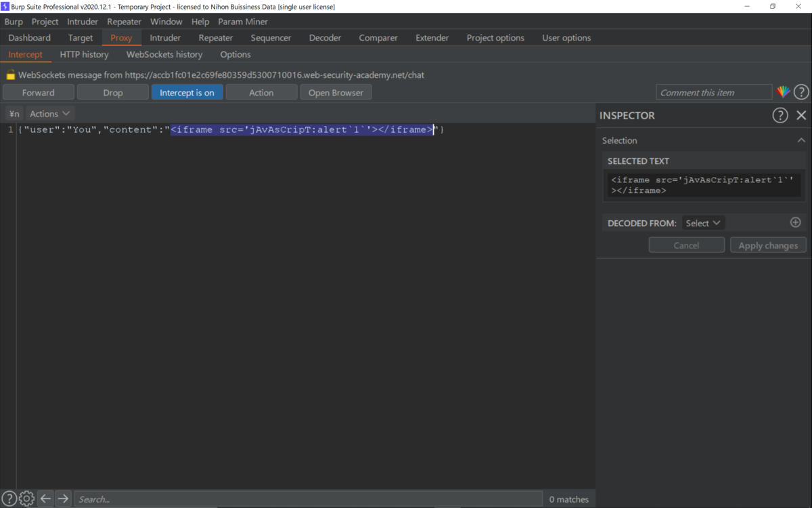This screenshot has height=508, width=812.
Task: Open the Param Miner menu
Action: 243,22
